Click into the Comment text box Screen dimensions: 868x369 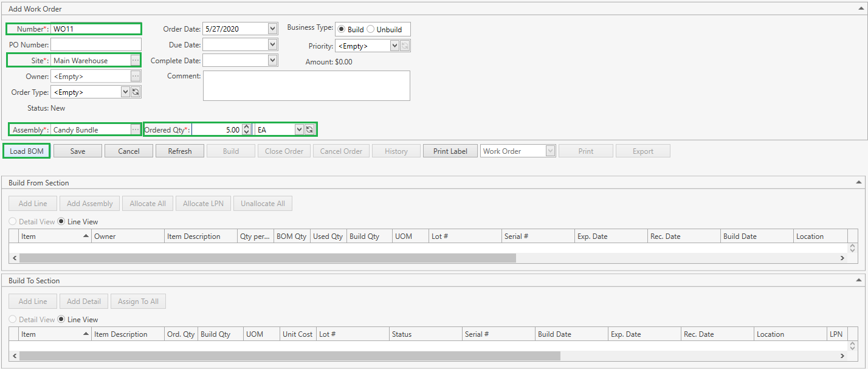[x=306, y=86]
